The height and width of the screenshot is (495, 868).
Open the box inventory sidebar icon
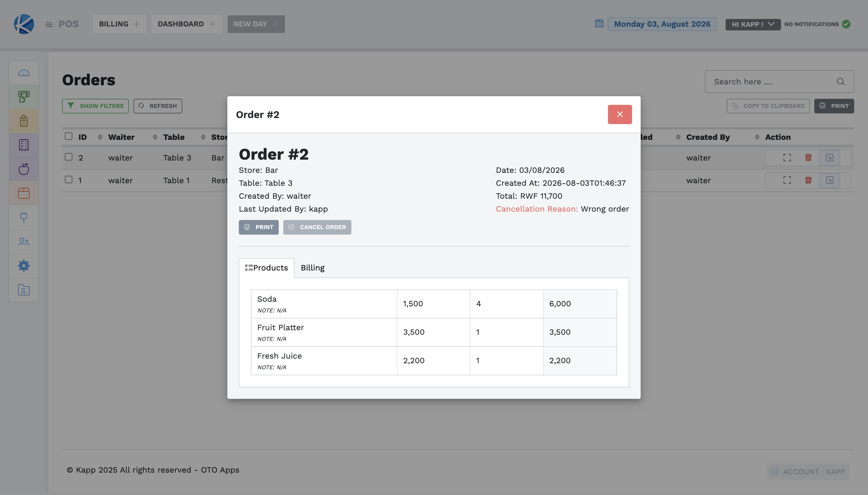pos(24,193)
